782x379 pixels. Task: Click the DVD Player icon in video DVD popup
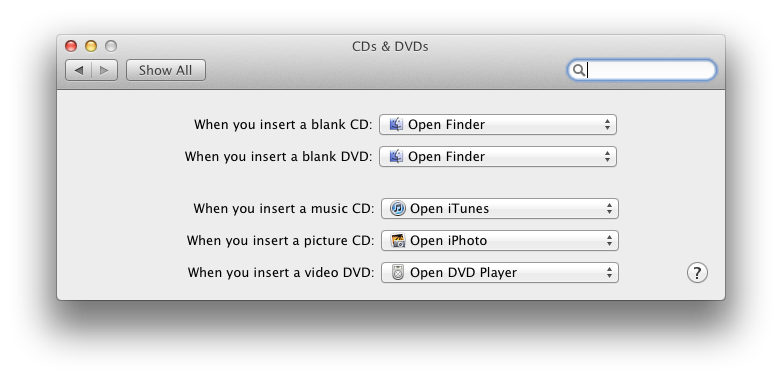coord(397,272)
